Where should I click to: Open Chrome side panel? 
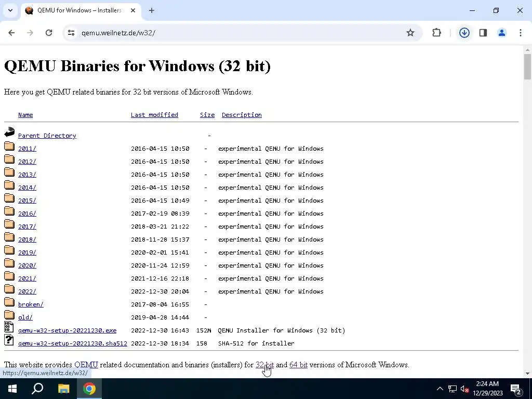tap(483, 33)
